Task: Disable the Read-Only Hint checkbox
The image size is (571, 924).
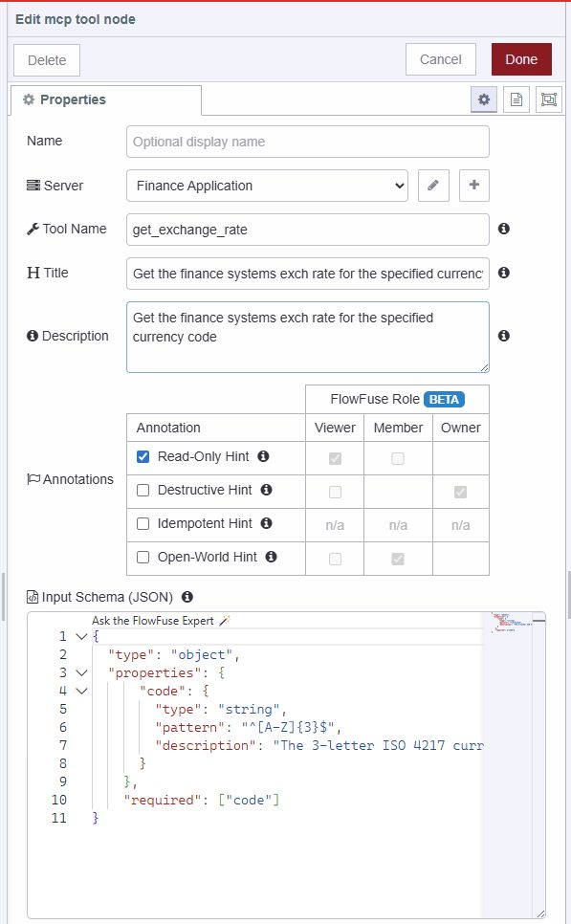Action: pyautogui.click(x=143, y=456)
